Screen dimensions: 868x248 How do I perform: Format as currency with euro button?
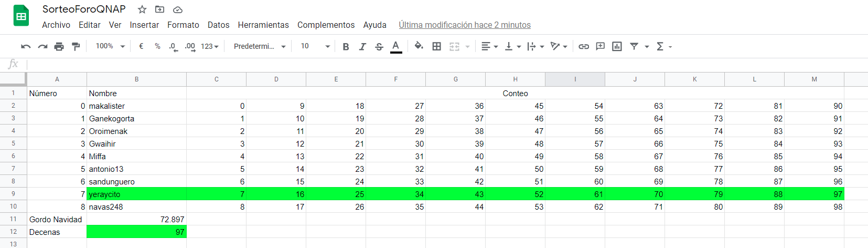click(x=141, y=46)
